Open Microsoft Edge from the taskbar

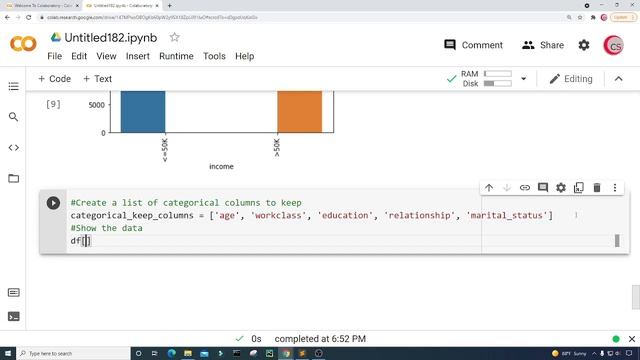pyautogui.click(x=171, y=353)
